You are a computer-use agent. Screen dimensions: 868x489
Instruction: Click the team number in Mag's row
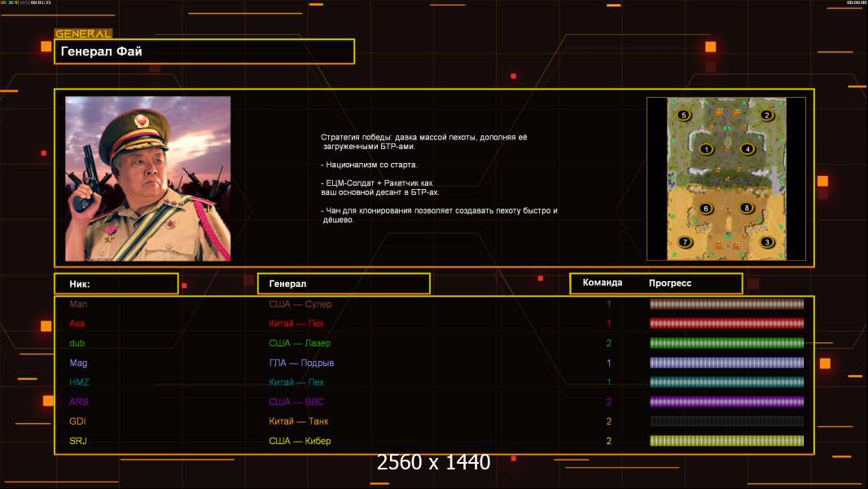(x=608, y=363)
